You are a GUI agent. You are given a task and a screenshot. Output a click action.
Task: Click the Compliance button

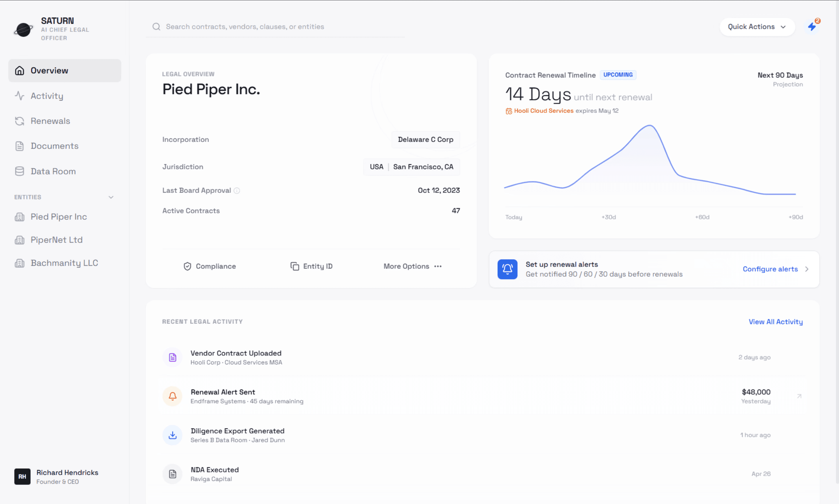[209, 266]
